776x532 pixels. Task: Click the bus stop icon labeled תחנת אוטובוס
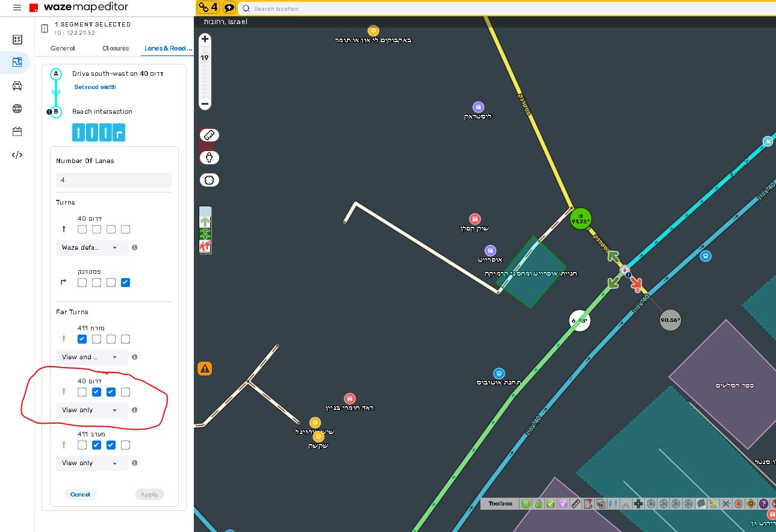(x=498, y=374)
